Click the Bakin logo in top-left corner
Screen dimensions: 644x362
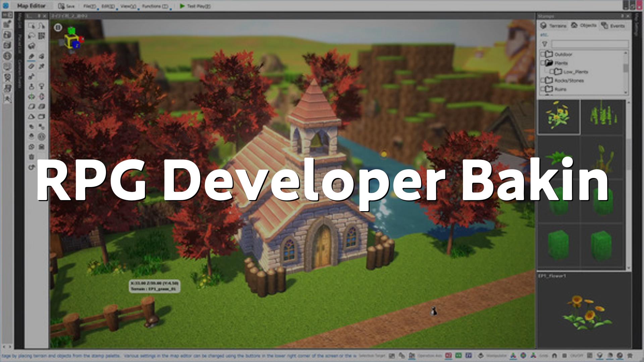point(5,6)
